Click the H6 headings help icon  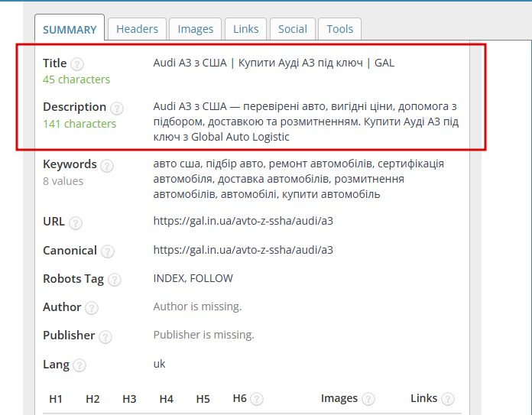click(257, 399)
